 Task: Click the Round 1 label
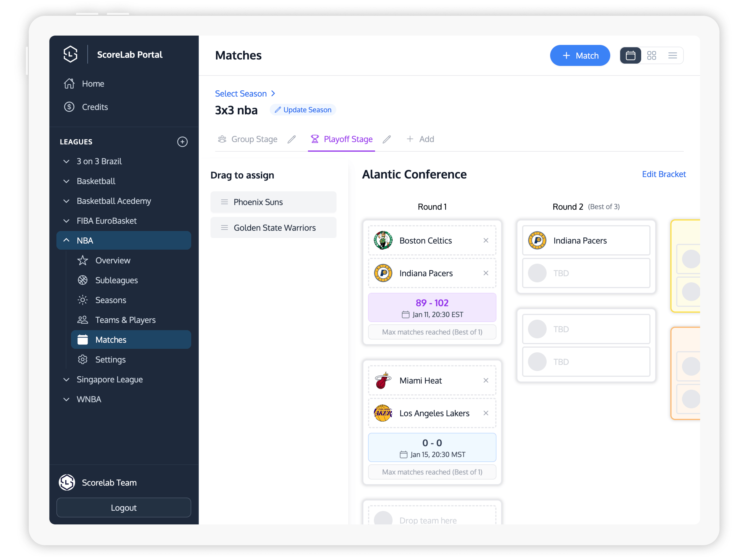pyautogui.click(x=432, y=207)
